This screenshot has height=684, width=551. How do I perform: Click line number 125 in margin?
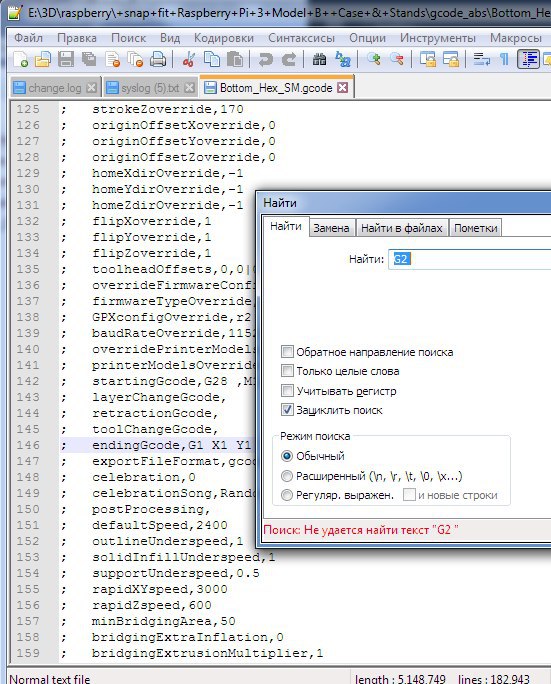28,109
